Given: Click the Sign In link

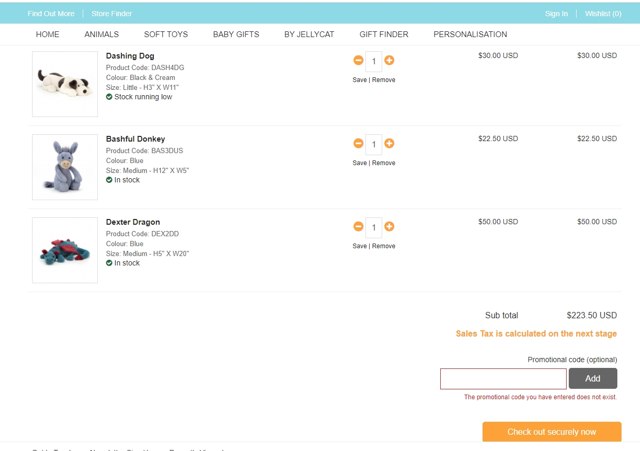Looking at the screenshot, I should [556, 13].
